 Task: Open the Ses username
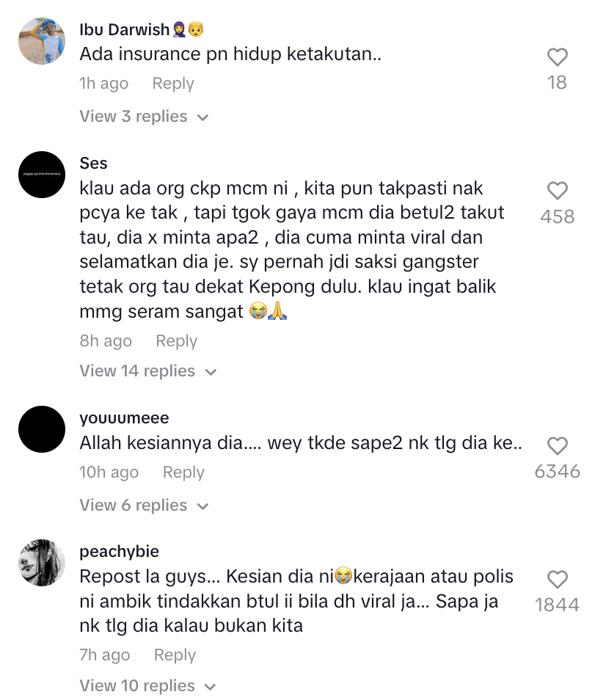pos(93,163)
